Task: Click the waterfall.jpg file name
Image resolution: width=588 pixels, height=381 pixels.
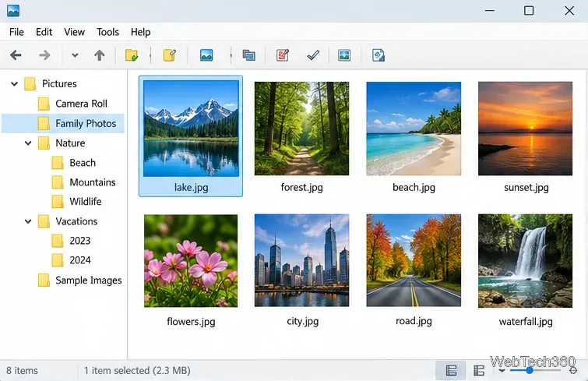Action: point(526,321)
